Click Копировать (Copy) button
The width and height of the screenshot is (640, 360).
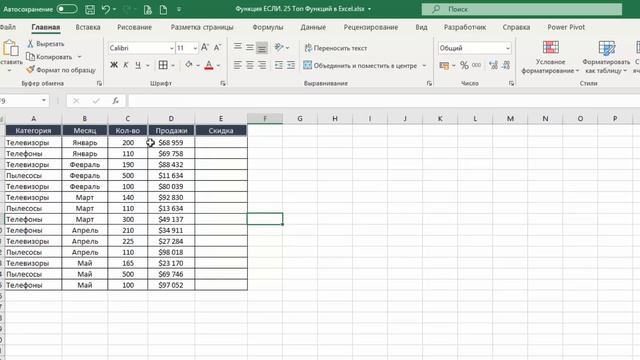[49, 57]
